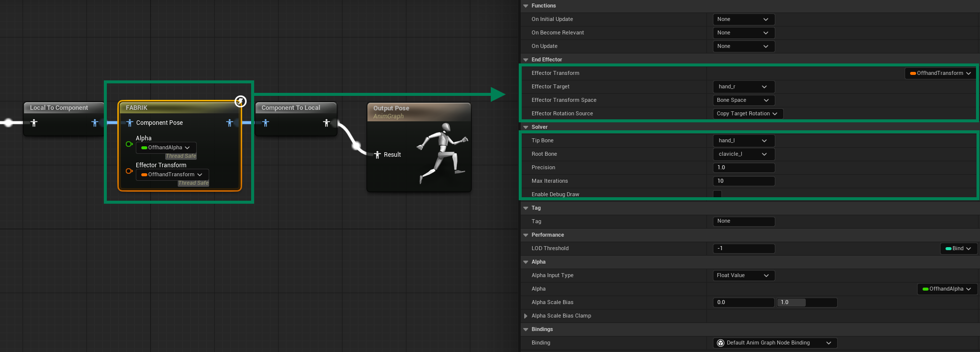
Task: Collapse the Performance section
Action: (526, 235)
